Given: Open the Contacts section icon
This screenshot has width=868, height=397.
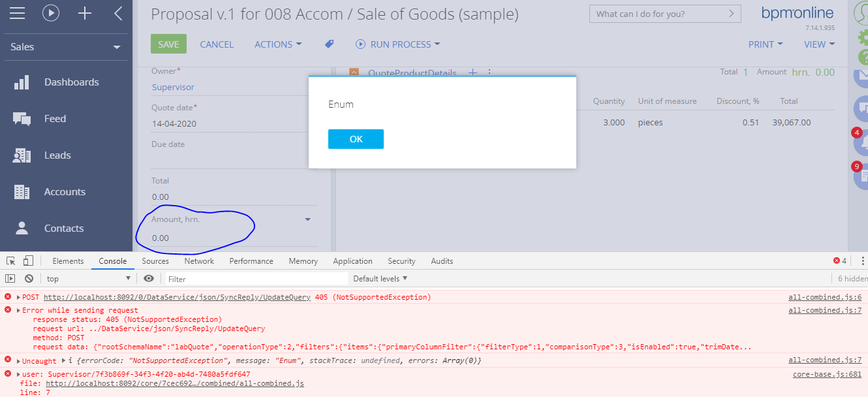Looking at the screenshot, I should click(22, 228).
